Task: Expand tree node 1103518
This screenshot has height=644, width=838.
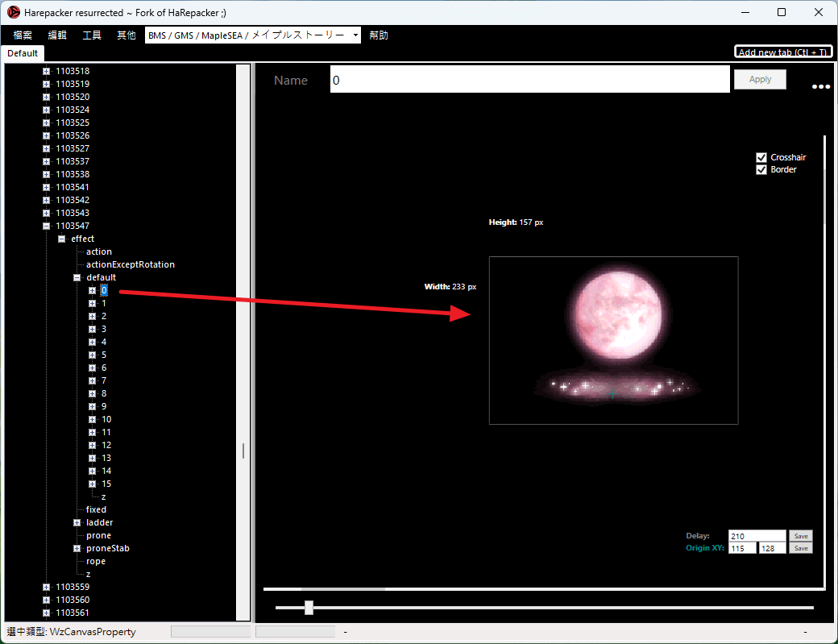Action: pyautogui.click(x=47, y=71)
